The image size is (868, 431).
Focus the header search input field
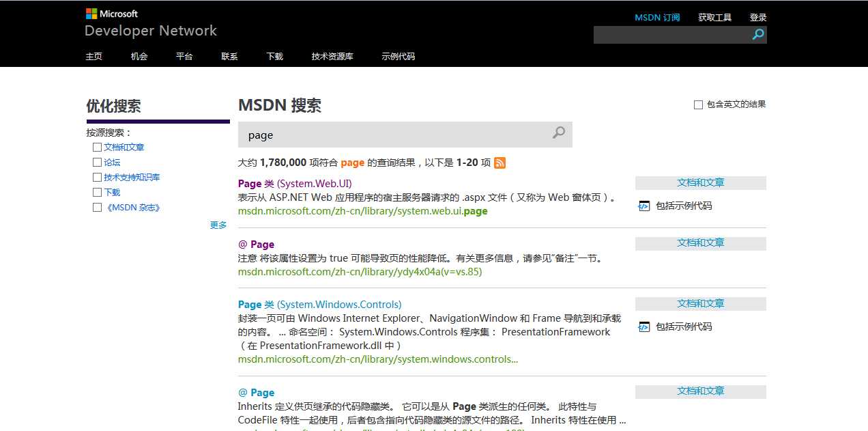[671, 35]
